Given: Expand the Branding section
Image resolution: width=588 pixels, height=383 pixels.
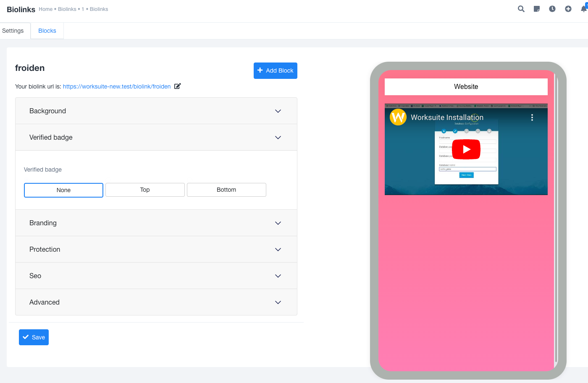Looking at the screenshot, I should click(156, 223).
